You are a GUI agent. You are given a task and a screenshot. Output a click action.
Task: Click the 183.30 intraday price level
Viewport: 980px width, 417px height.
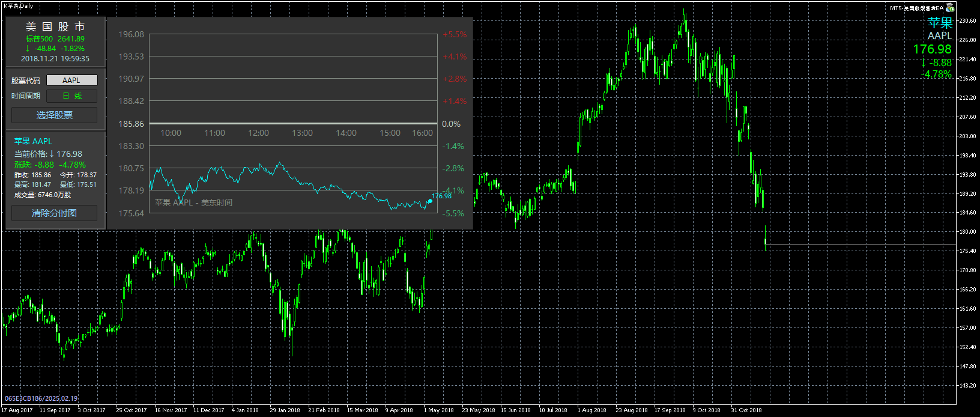tap(131, 146)
